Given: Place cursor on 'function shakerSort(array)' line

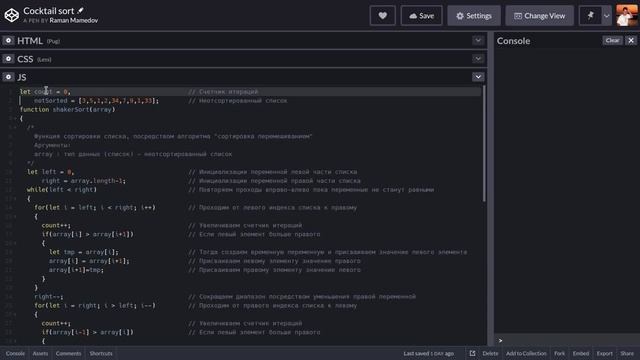Looking at the screenshot, I should point(68,109).
